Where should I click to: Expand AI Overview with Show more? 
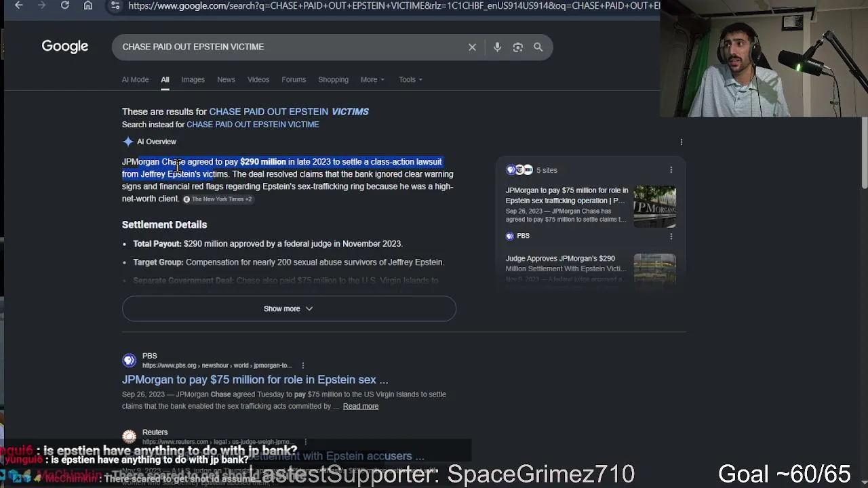point(289,308)
